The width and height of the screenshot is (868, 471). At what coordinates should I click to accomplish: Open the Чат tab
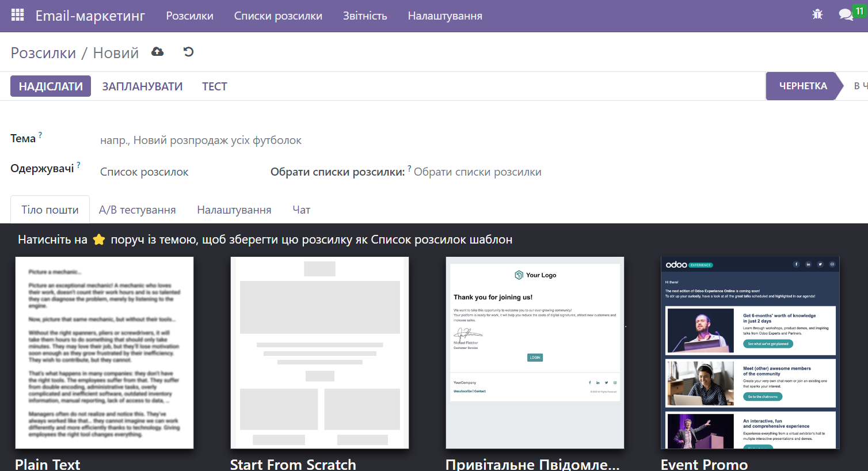coord(301,210)
